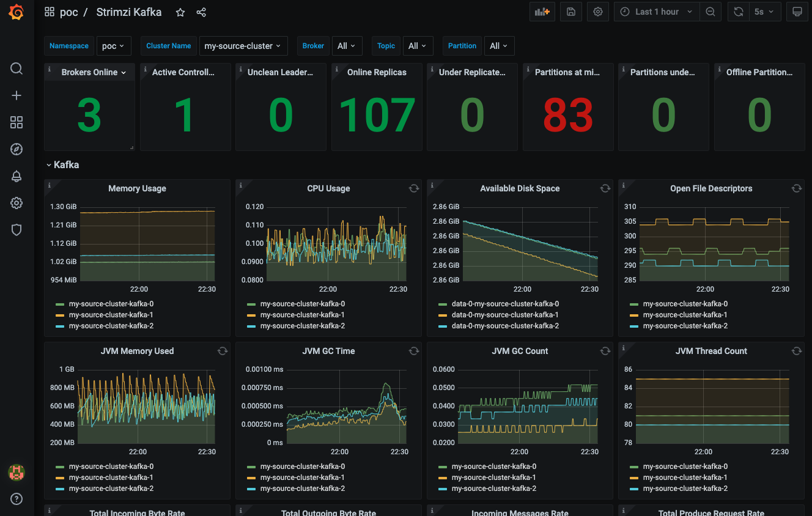Open the Namespace poc dropdown

(x=114, y=46)
